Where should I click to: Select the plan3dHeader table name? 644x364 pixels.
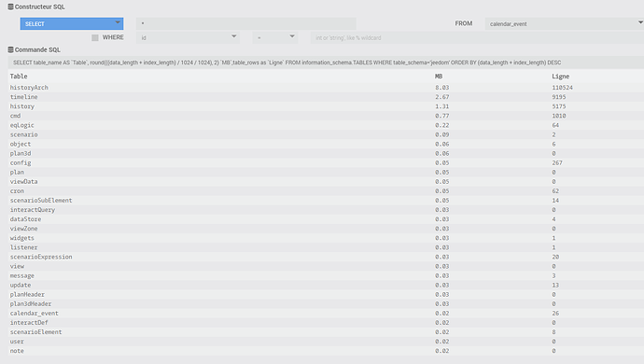(31, 304)
